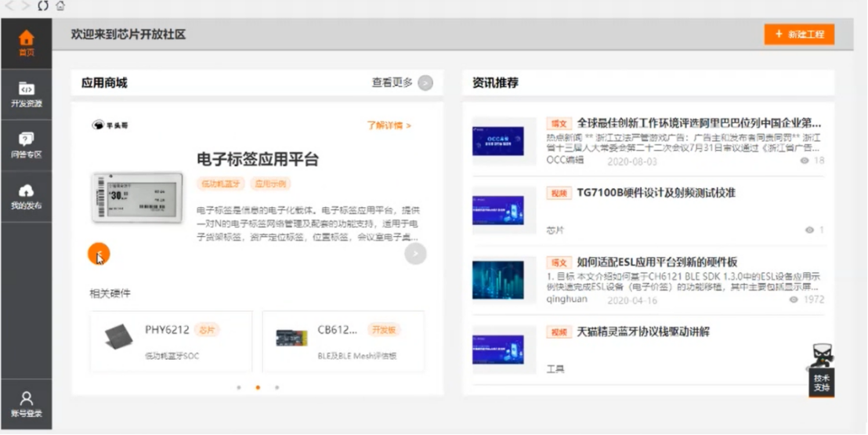Click the thumbnail of the TG7100B video
Viewport: 868px width, 435px height.
497,211
